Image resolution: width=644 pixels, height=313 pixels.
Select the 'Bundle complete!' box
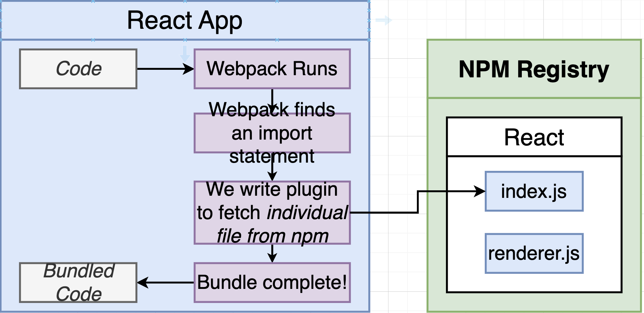tap(272, 282)
